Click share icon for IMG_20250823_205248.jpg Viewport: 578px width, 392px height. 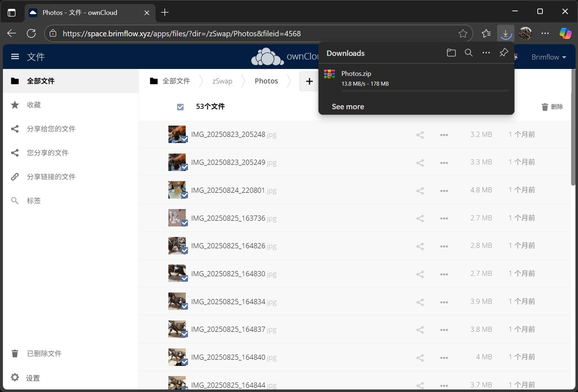coord(420,135)
